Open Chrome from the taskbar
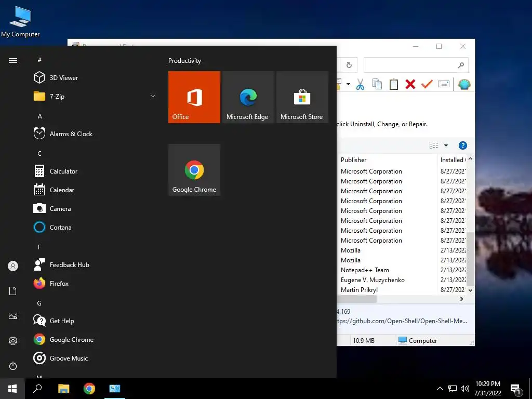Image resolution: width=532 pixels, height=399 pixels. (89, 389)
